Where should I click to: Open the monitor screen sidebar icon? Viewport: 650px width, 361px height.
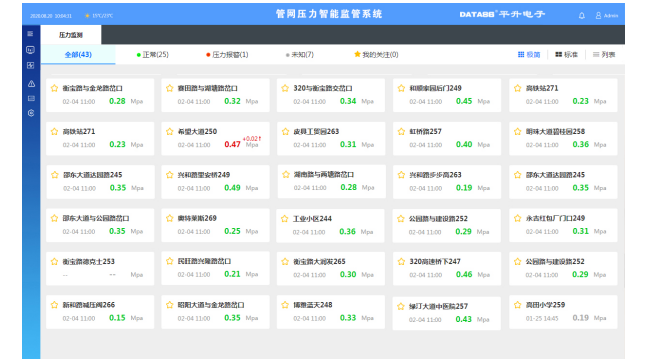click(x=30, y=50)
